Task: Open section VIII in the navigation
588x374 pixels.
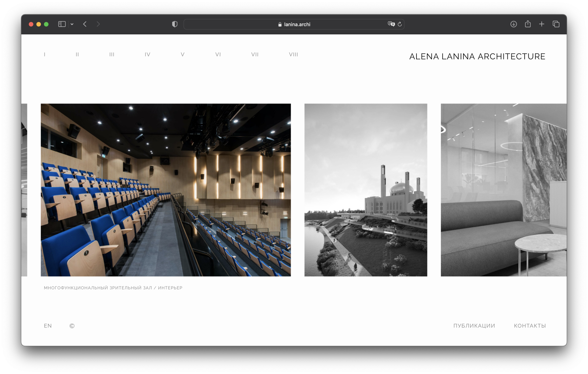Action: click(x=293, y=55)
